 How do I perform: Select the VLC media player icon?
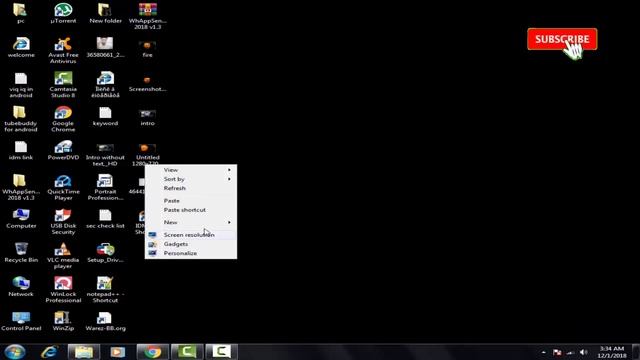tap(63, 256)
